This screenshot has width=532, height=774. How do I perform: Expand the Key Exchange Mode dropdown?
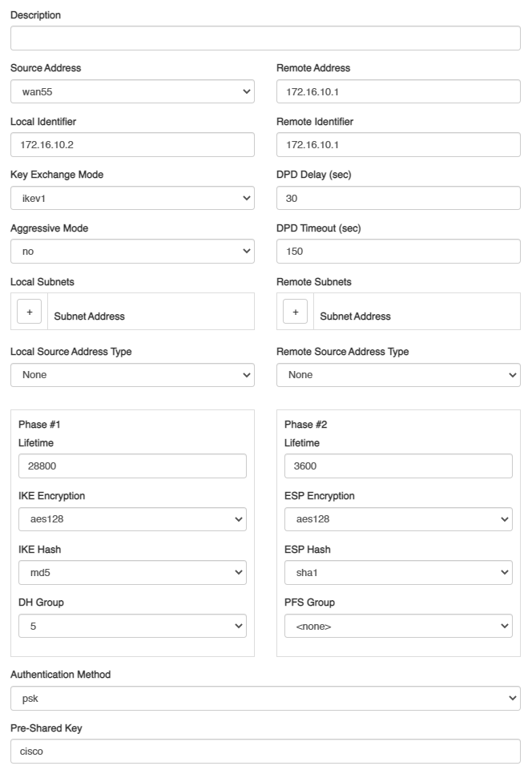(x=132, y=198)
